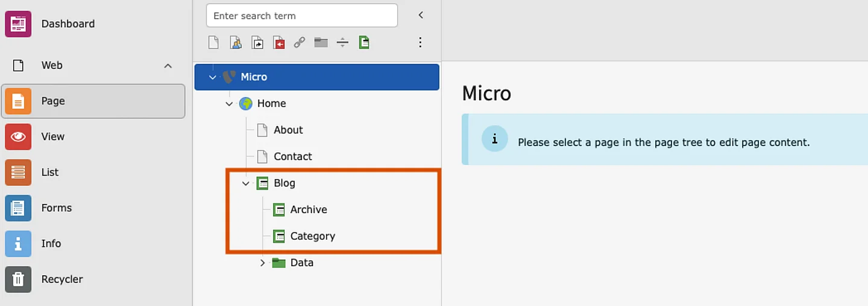868x306 pixels.
Task: Open the List module
Action: click(x=49, y=173)
